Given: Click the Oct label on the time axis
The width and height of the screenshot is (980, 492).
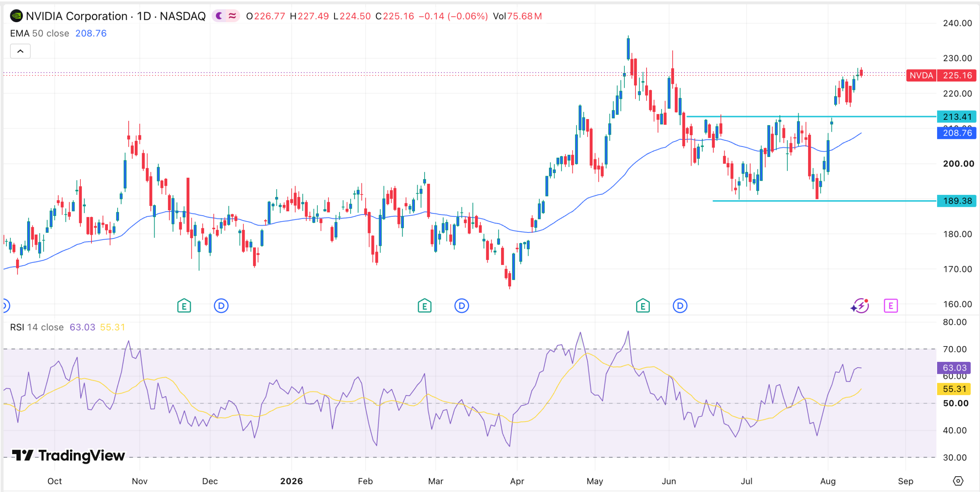Looking at the screenshot, I should [x=54, y=481].
